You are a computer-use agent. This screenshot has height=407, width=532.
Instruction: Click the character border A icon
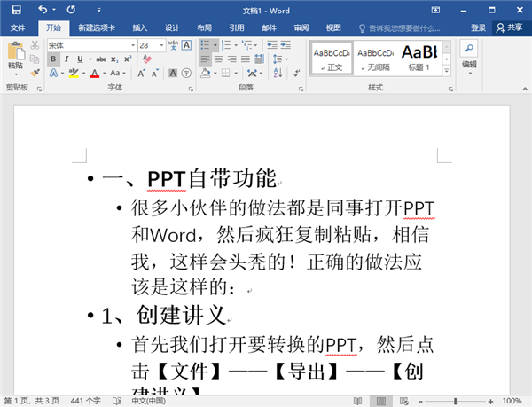tap(186, 45)
